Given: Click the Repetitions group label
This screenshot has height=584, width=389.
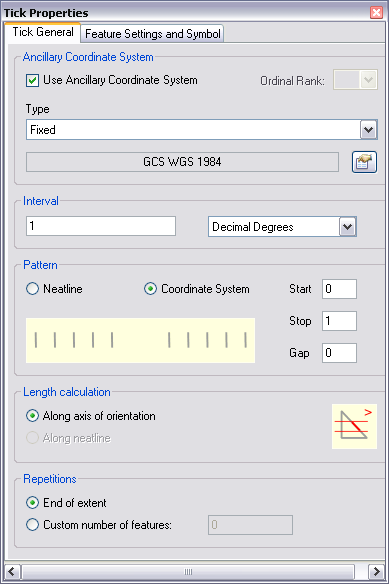Looking at the screenshot, I should pos(50,479).
